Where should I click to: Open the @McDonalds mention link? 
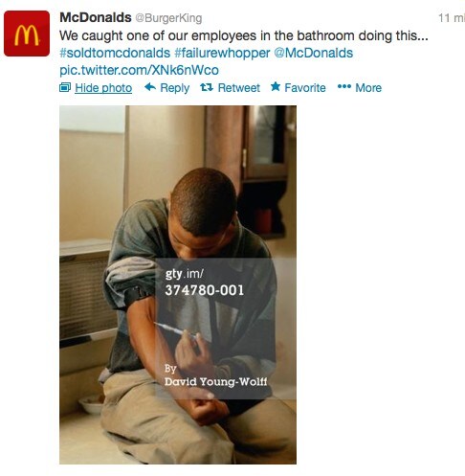(x=314, y=53)
